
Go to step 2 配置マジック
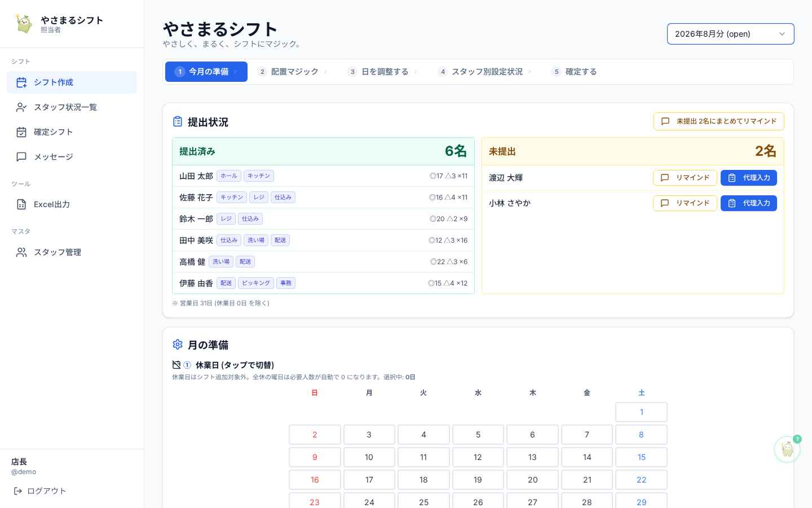pos(293,72)
